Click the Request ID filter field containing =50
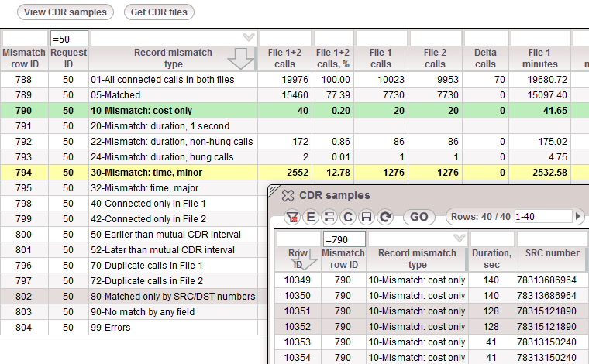589x364 pixels. tap(68, 38)
